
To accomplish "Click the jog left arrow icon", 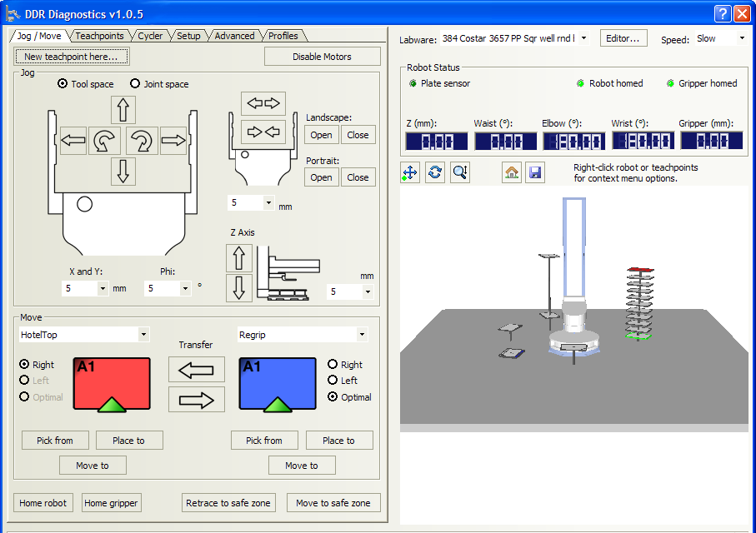I will point(73,141).
